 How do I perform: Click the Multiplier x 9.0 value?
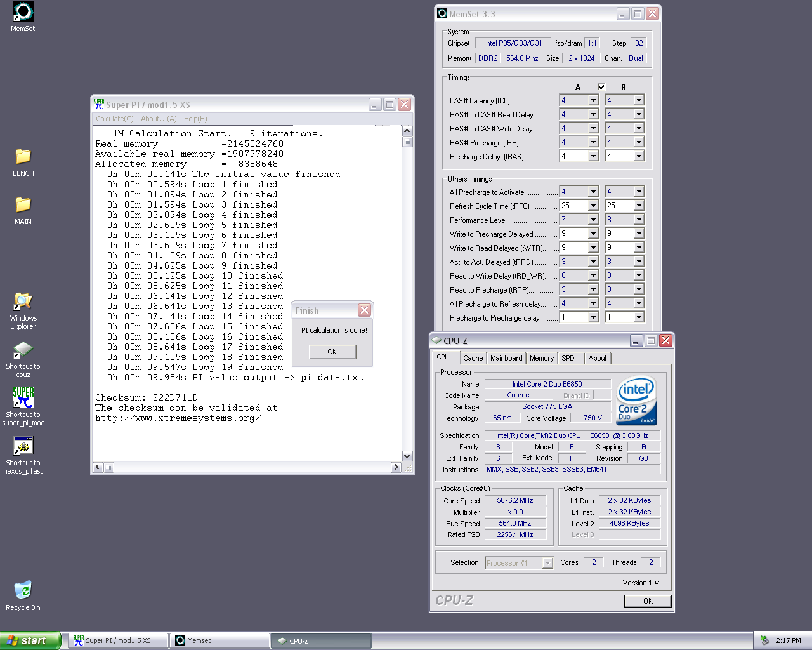tap(515, 512)
